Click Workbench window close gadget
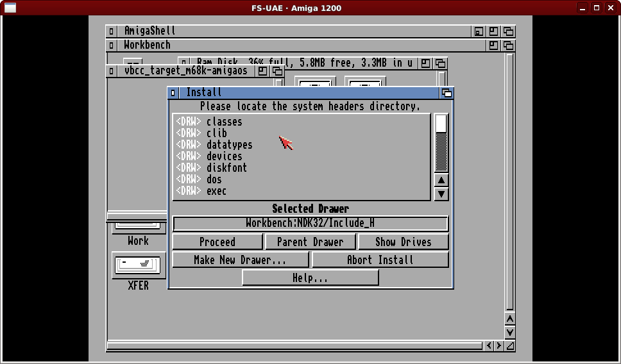The image size is (621, 364). click(x=111, y=45)
